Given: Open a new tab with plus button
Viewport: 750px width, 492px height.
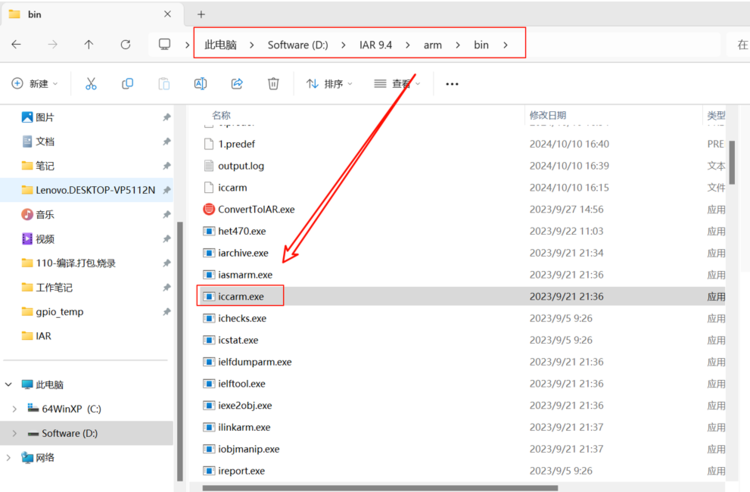Looking at the screenshot, I should [x=201, y=14].
